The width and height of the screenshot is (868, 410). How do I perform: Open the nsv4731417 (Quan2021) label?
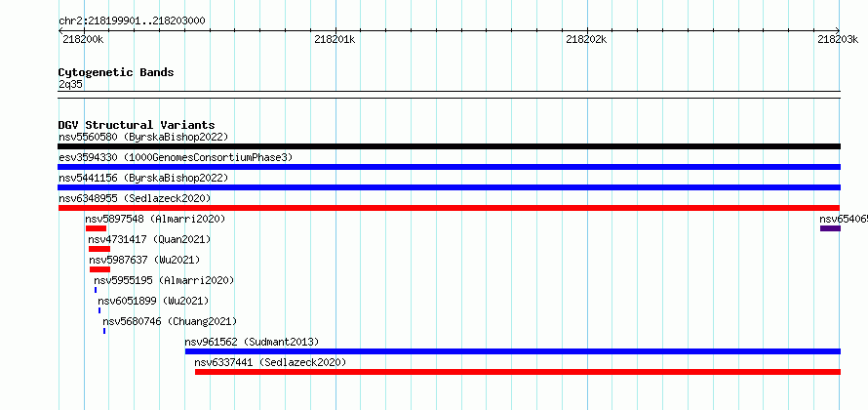pos(149,239)
